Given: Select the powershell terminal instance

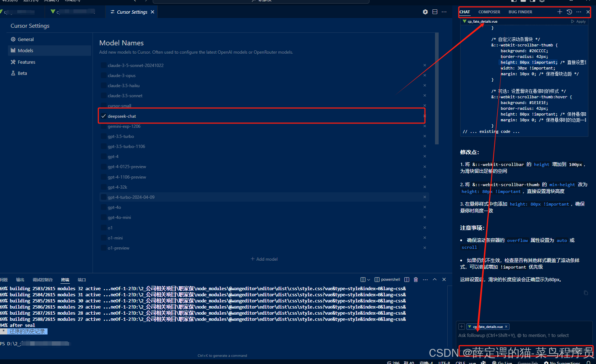Looking at the screenshot, I should click(x=387, y=279).
